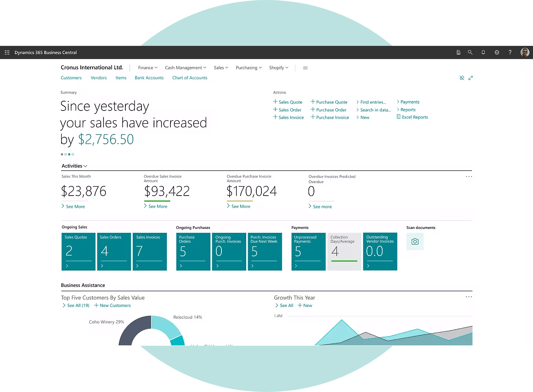Select the second headline carousel dot
This screenshot has height=392, width=533.
65,154
